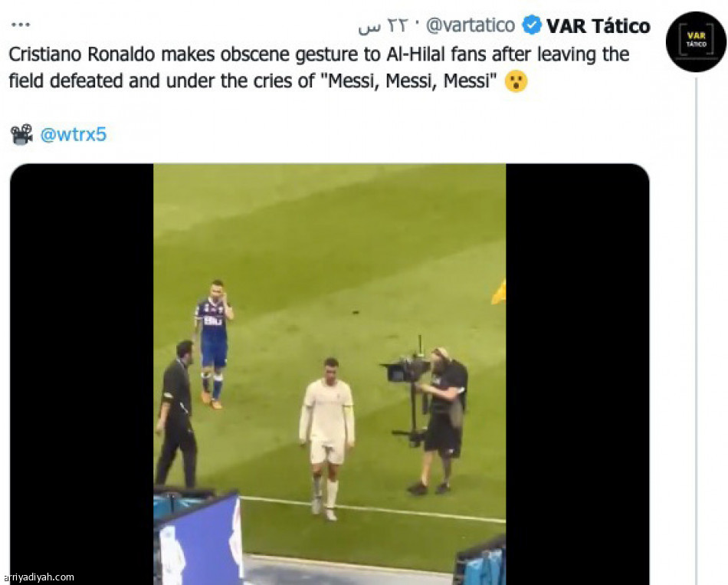Click the blue verified badge
Screen dimensions: 728x585
point(531,25)
